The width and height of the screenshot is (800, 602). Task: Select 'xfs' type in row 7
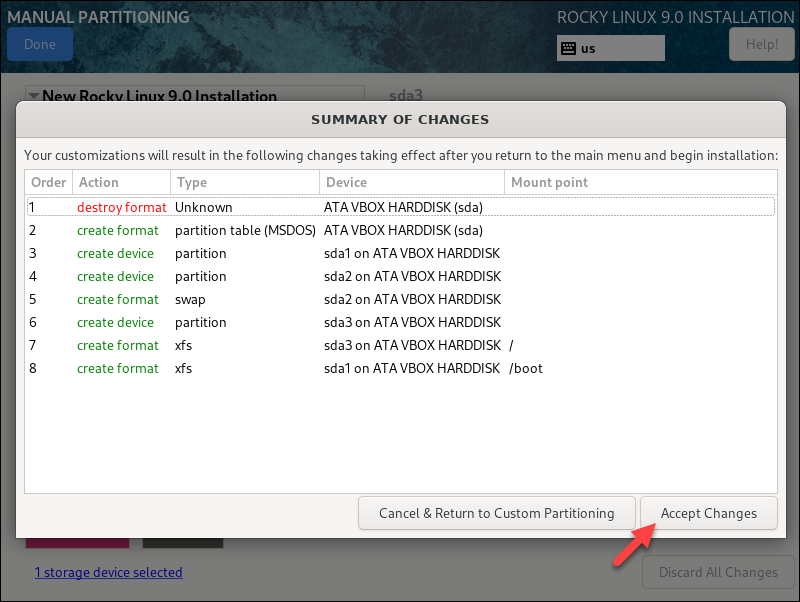click(183, 345)
